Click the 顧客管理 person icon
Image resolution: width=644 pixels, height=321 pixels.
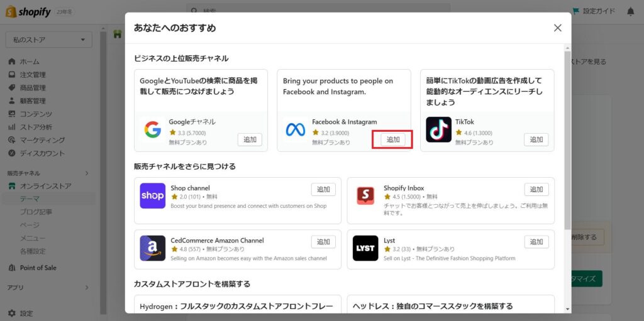click(12, 101)
